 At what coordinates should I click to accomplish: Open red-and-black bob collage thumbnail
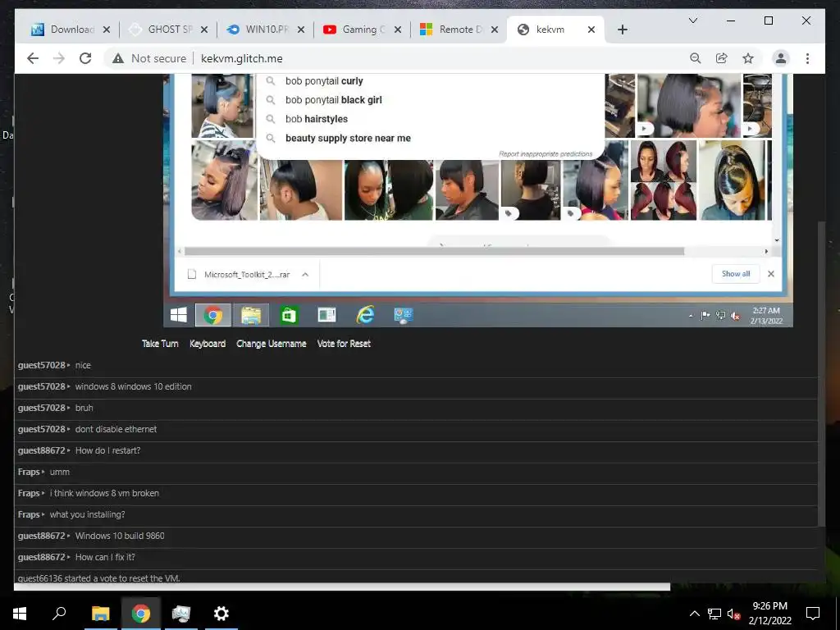pos(663,180)
